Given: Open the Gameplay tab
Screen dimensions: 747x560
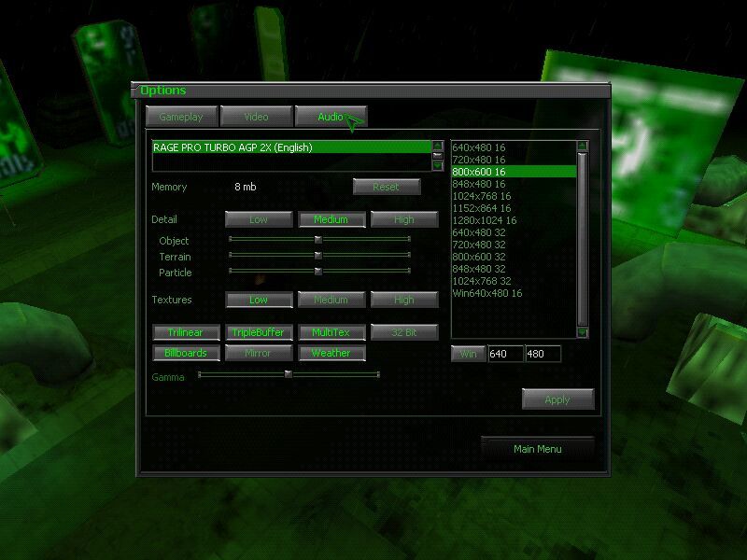Looking at the screenshot, I should (181, 117).
